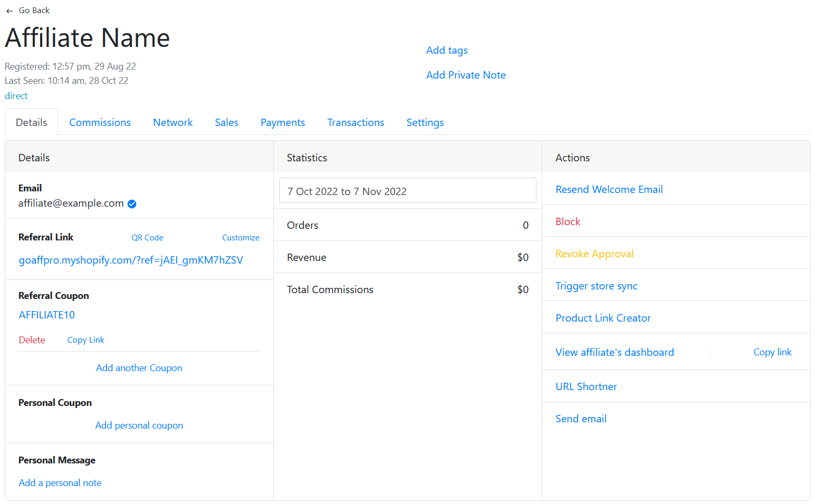Open the goaffpro referral link URL
Viewport: 815px width, 504px height.
131,260
